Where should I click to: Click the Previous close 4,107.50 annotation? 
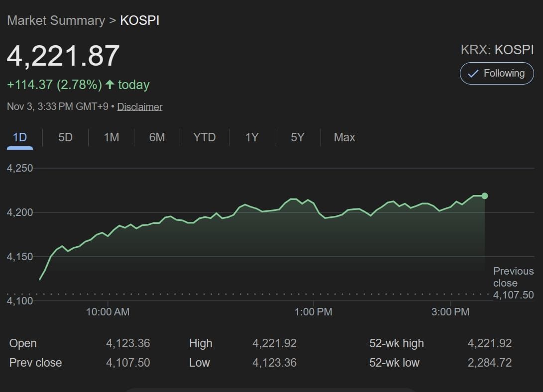513,283
